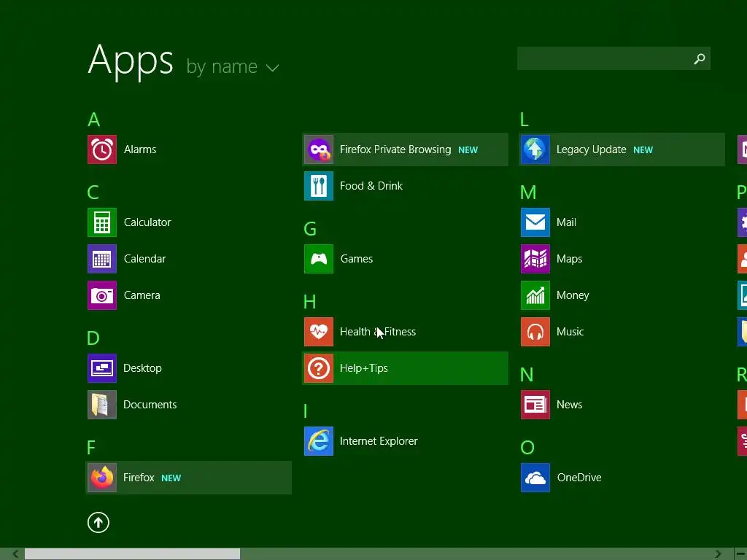This screenshot has height=560, width=747.
Task: Click the scrollbar right arrow
Action: pos(718,554)
